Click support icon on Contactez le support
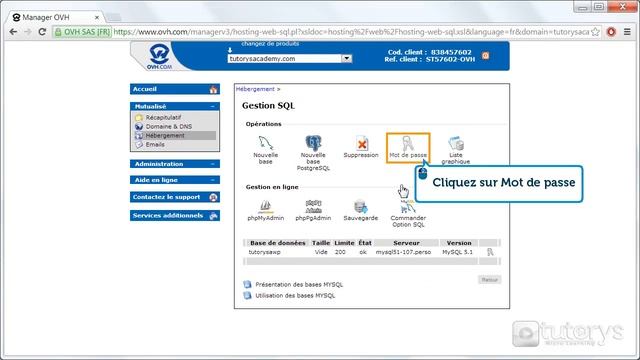 [213, 197]
